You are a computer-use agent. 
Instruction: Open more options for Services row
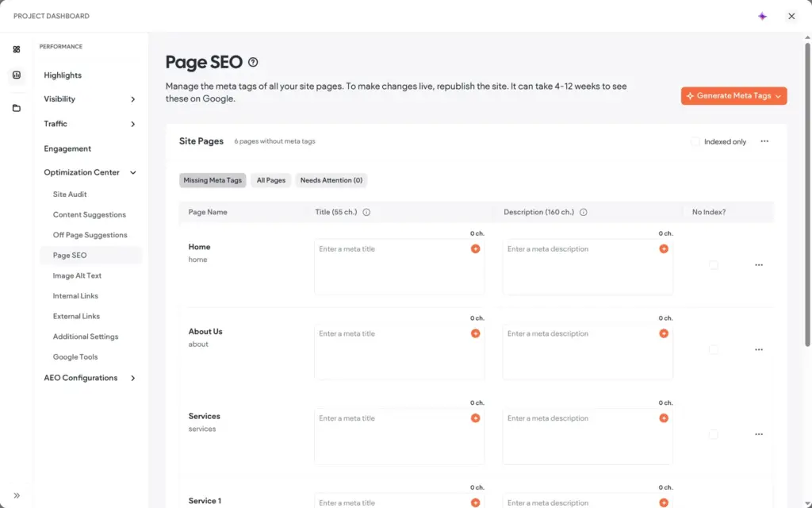point(759,434)
